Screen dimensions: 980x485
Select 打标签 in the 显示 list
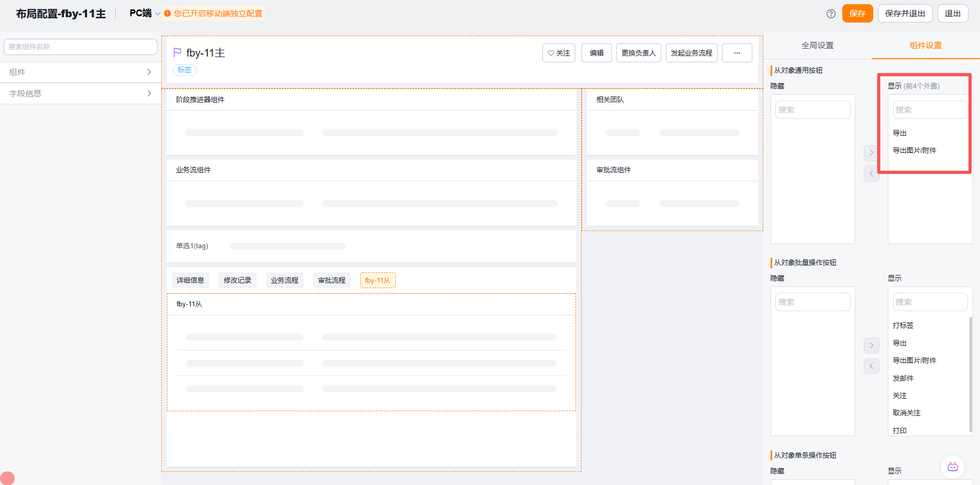pyautogui.click(x=903, y=325)
